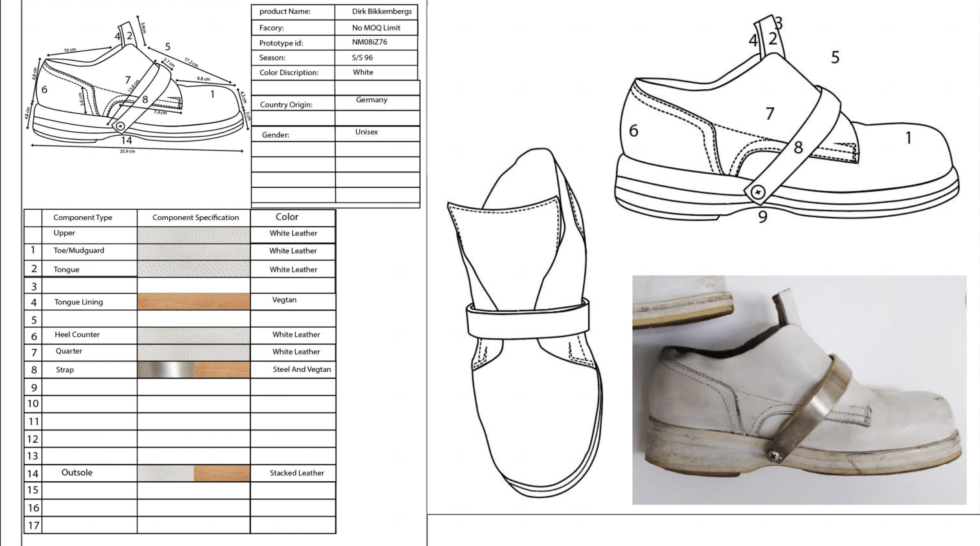Screen dimensions: 980x546
Task: Click the 'Gender:' label
Action: click(276, 135)
